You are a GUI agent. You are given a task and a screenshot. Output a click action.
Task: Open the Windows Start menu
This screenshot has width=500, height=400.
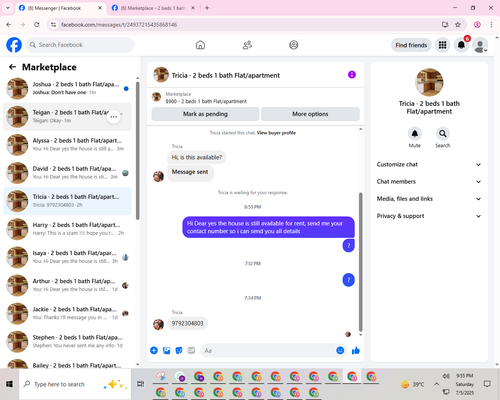pyautogui.click(x=9, y=384)
